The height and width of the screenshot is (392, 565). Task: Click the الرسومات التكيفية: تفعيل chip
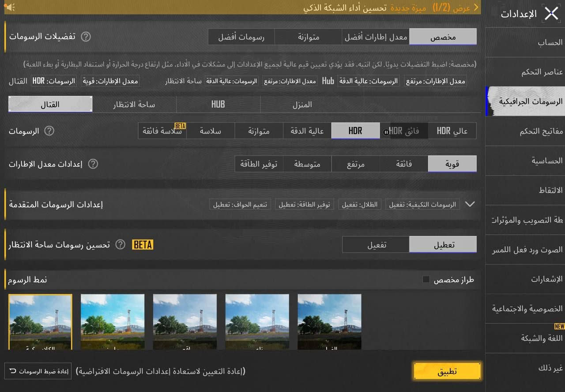[x=423, y=205]
